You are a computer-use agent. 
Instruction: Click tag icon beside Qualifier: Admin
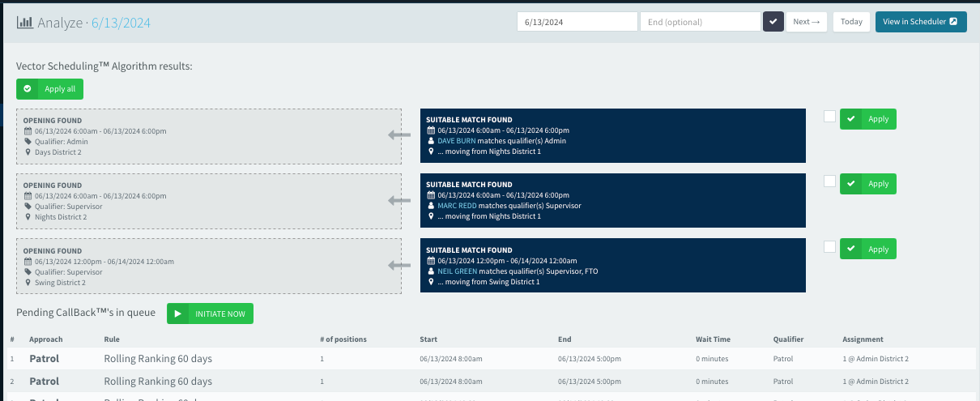[x=28, y=141]
